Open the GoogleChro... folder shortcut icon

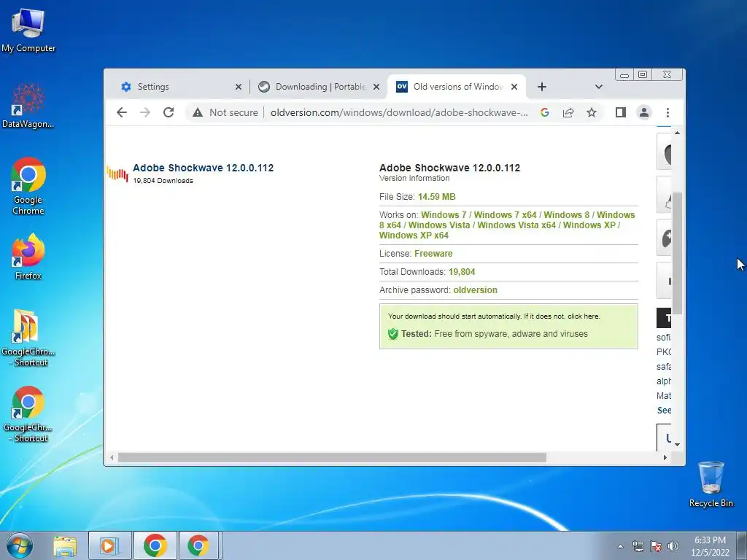[x=28, y=338]
